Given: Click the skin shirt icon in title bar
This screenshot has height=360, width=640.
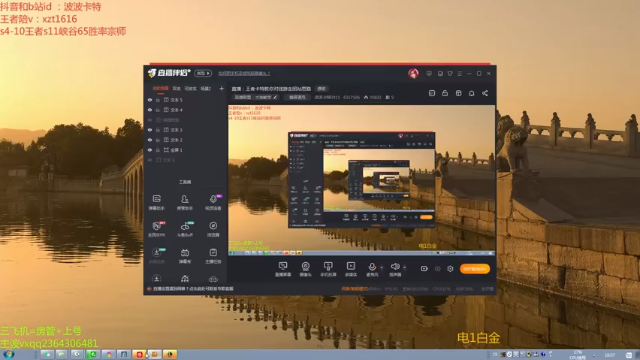Looking at the screenshot, I should [450, 73].
